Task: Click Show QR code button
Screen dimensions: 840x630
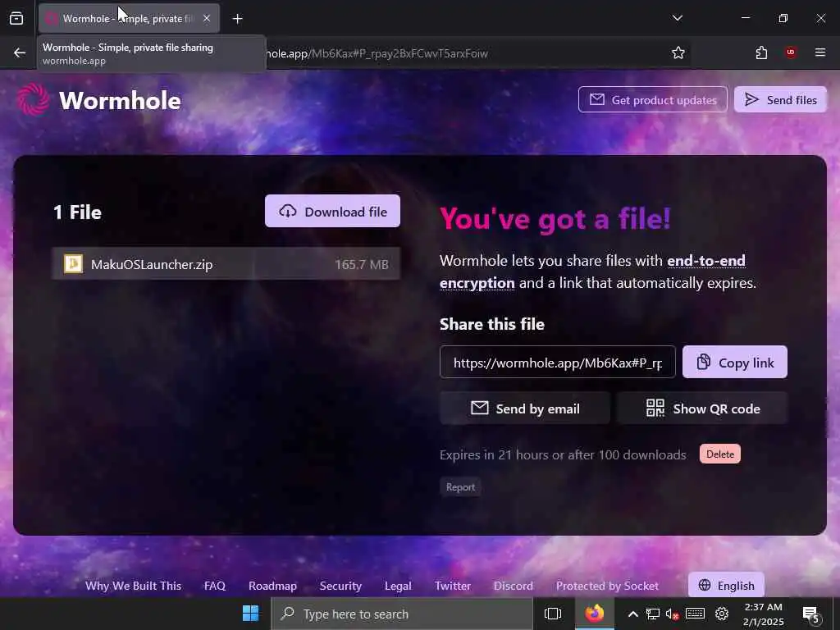Action: click(702, 409)
